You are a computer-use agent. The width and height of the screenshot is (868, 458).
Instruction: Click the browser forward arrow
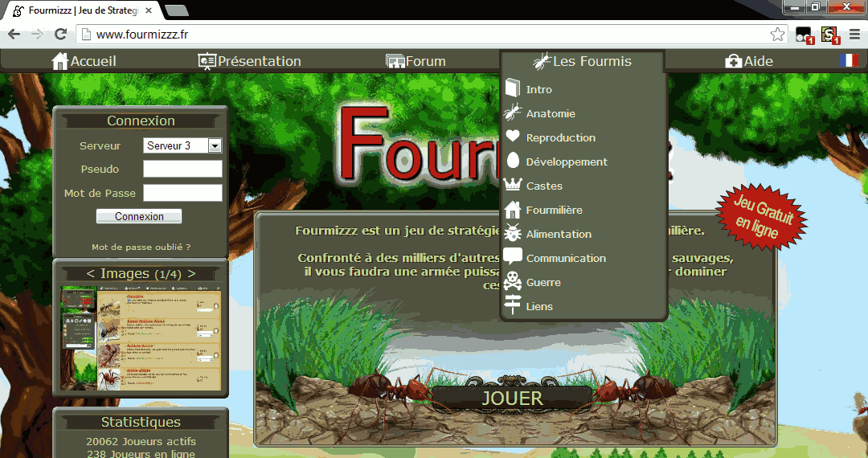coord(37,35)
